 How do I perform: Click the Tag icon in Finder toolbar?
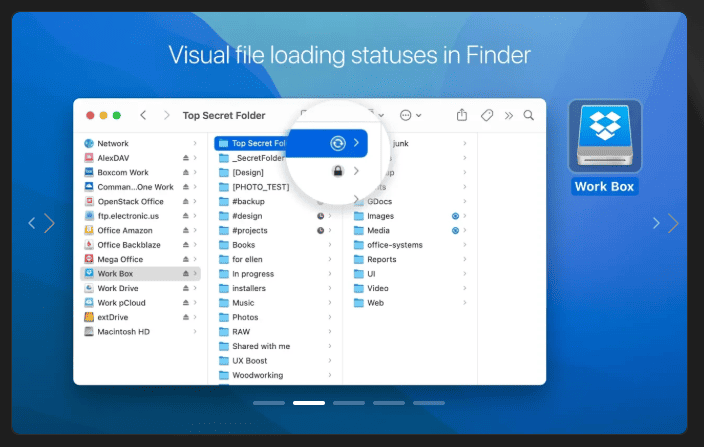coord(487,115)
